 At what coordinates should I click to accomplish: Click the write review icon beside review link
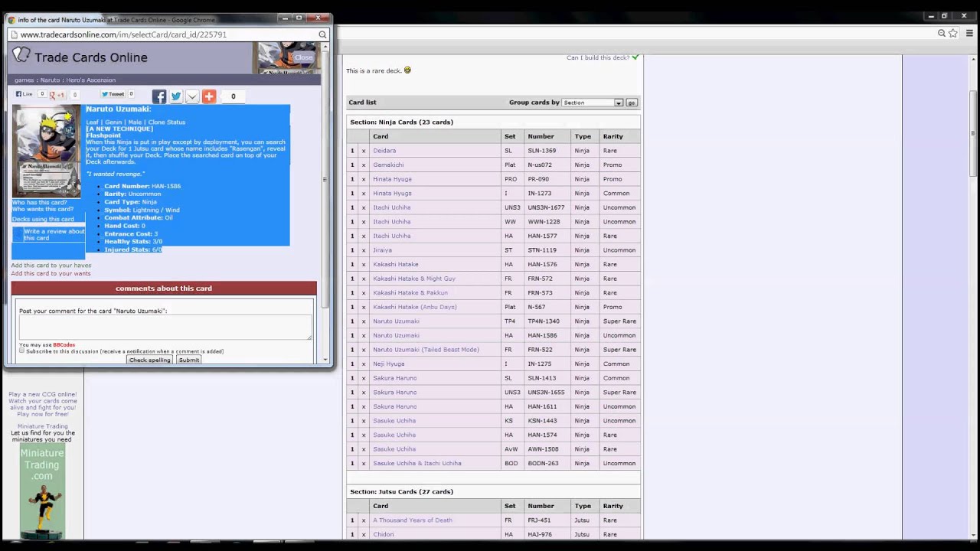(x=18, y=234)
